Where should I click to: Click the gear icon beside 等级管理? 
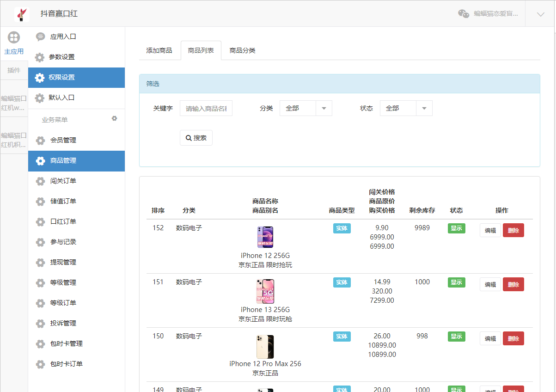click(41, 283)
